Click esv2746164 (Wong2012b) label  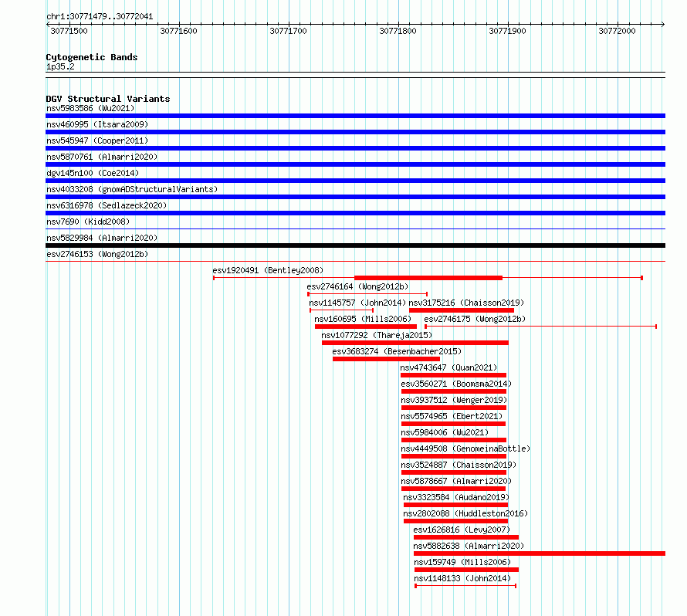357,286
